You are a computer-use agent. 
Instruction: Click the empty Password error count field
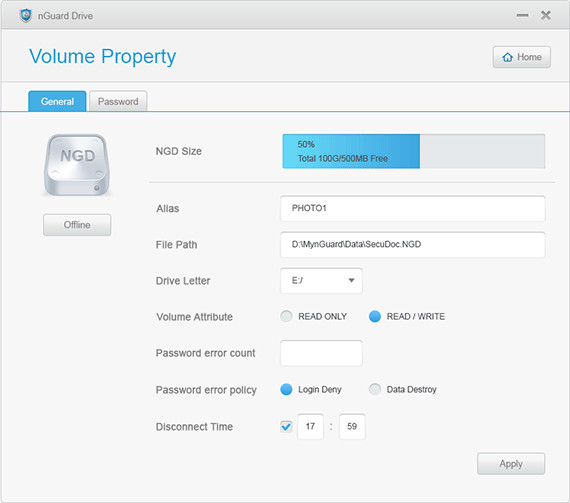pos(321,353)
